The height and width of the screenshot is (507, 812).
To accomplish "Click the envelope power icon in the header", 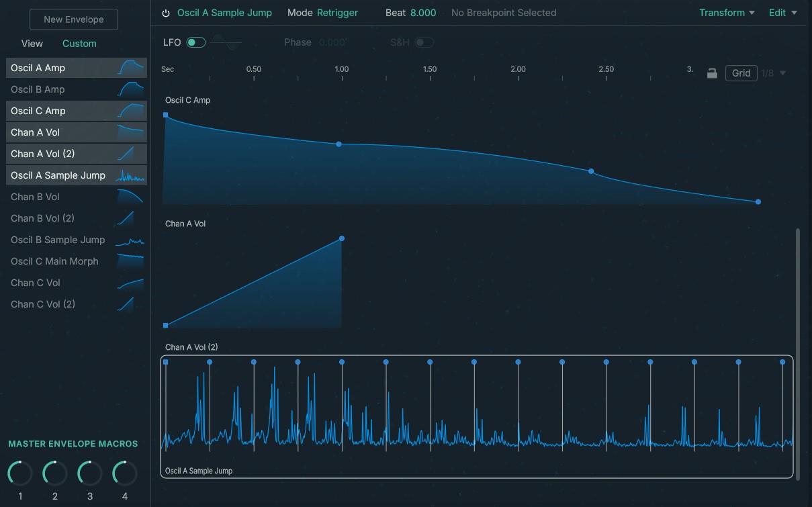I will [x=167, y=12].
